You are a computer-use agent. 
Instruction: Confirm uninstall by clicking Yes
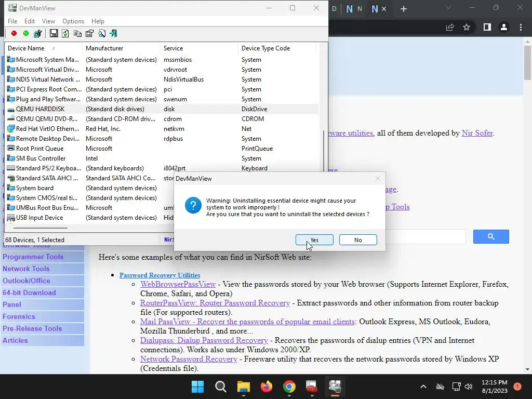coord(314,240)
